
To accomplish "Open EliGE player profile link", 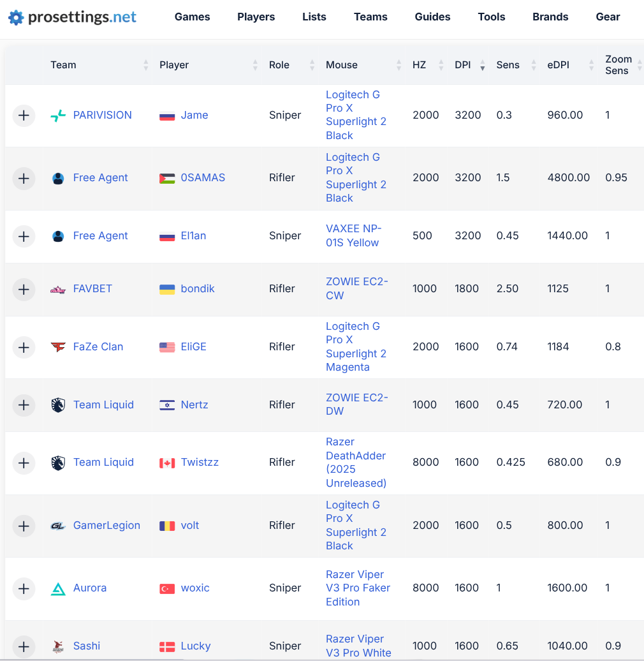I will tap(193, 346).
